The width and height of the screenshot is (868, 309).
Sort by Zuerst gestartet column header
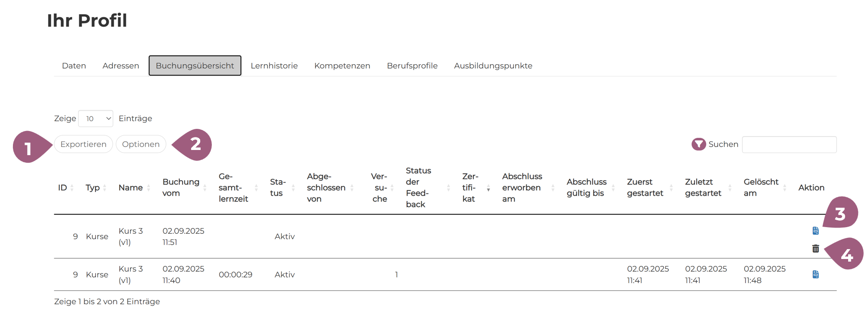point(645,187)
